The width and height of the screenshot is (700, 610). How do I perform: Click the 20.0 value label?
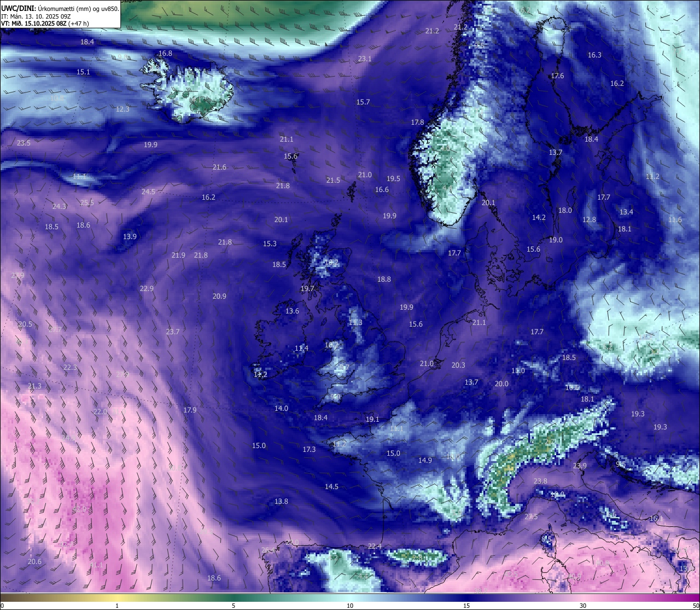click(x=501, y=384)
